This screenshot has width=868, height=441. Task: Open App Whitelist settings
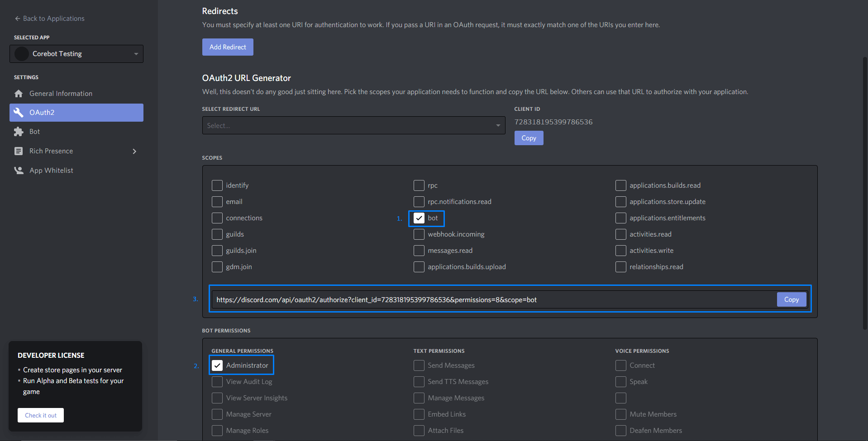76,171
